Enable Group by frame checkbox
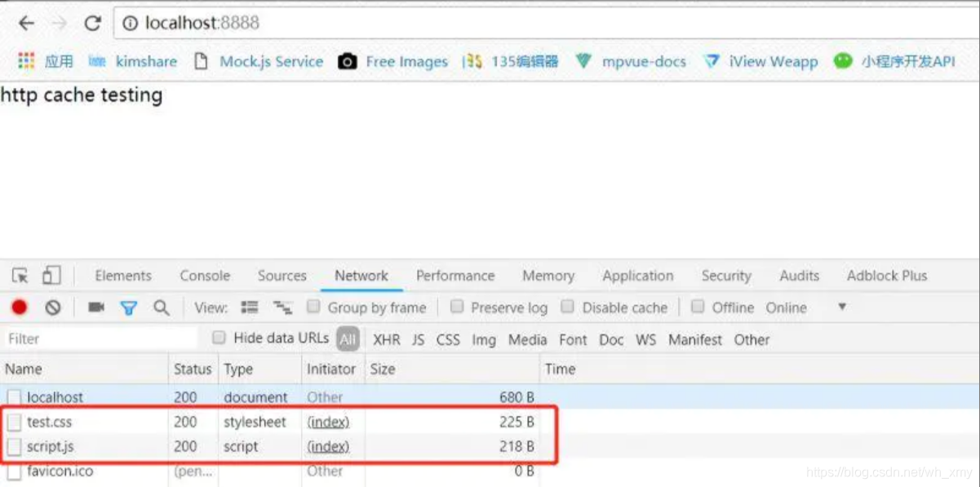 click(313, 307)
